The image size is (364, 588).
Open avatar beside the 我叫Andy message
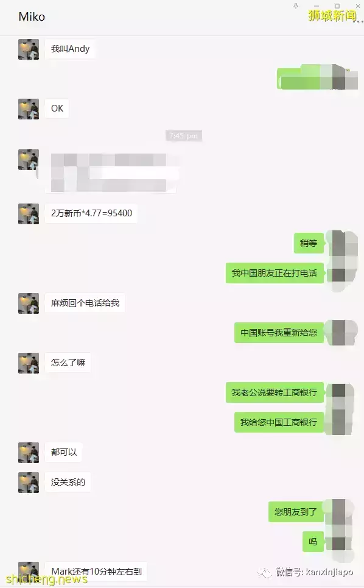(x=29, y=49)
